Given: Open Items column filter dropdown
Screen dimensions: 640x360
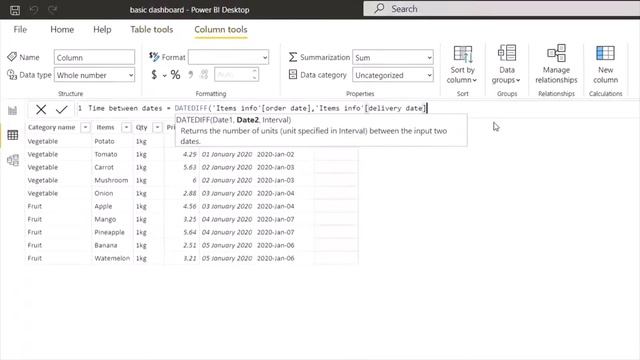Looking at the screenshot, I should pos(126,127).
